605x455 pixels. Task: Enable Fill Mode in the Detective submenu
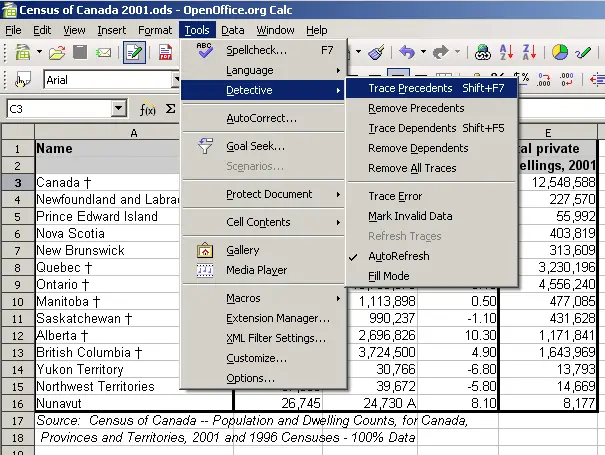(388, 275)
